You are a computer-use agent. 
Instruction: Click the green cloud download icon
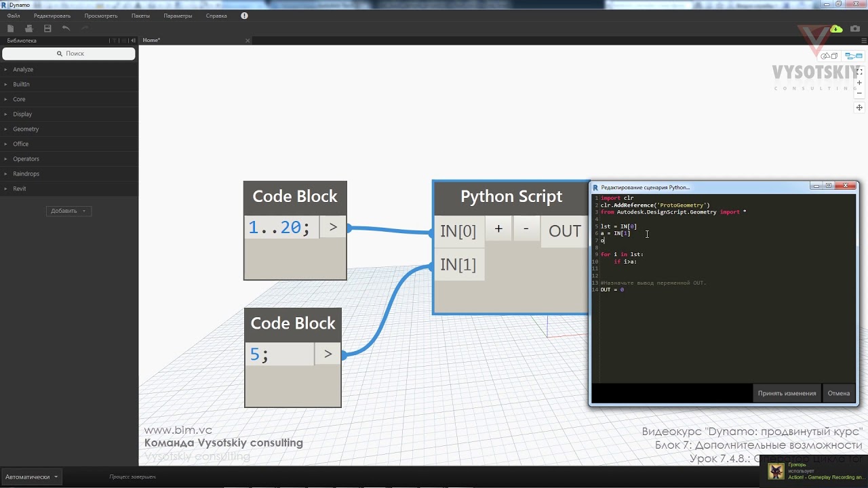(837, 28)
